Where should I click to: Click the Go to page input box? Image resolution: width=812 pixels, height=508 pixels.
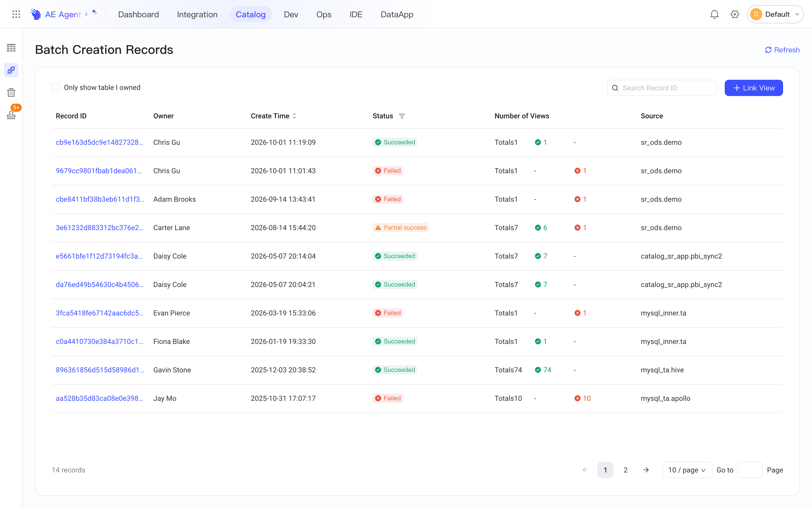coord(750,470)
